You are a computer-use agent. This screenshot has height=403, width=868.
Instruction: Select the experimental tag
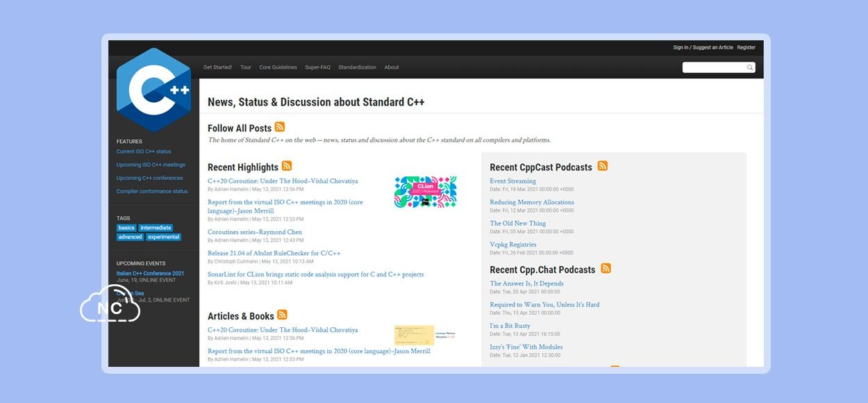pos(164,237)
